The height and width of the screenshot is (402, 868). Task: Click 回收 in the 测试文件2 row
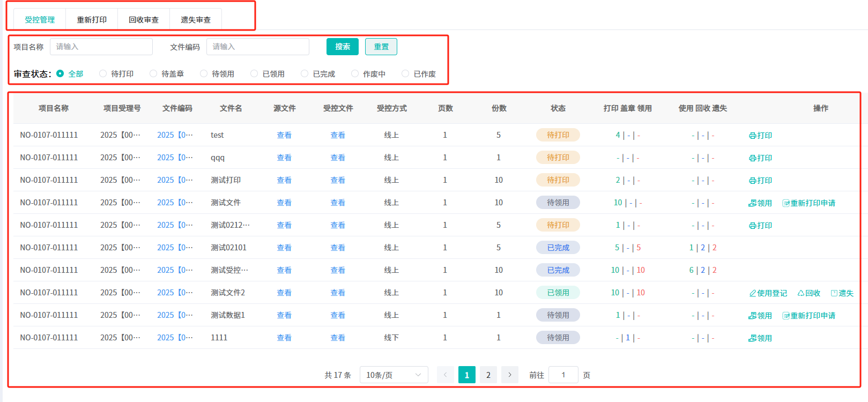click(809, 293)
